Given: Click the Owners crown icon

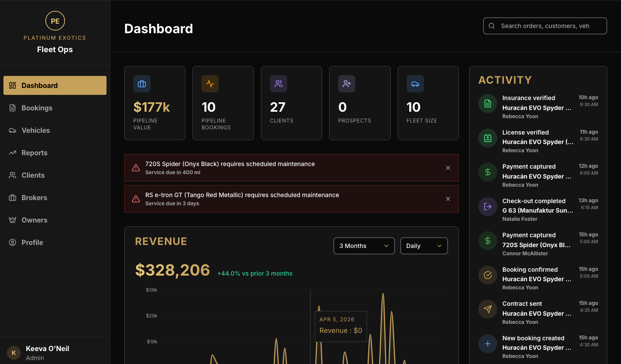Looking at the screenshot, I should point(13,220).
